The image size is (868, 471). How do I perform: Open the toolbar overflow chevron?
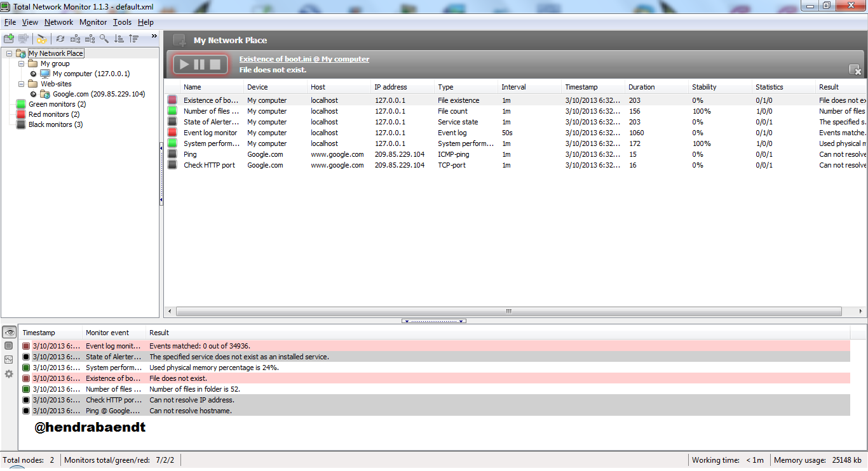point(154,36)
